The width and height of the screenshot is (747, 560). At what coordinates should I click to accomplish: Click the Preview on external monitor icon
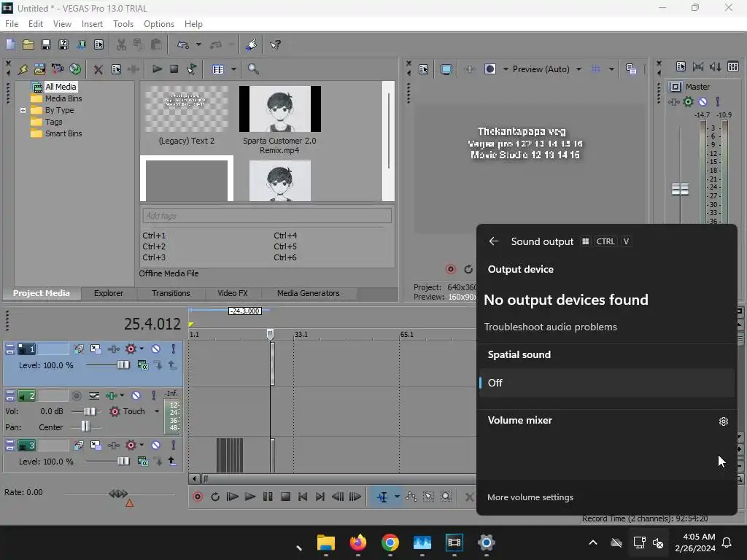446,69
